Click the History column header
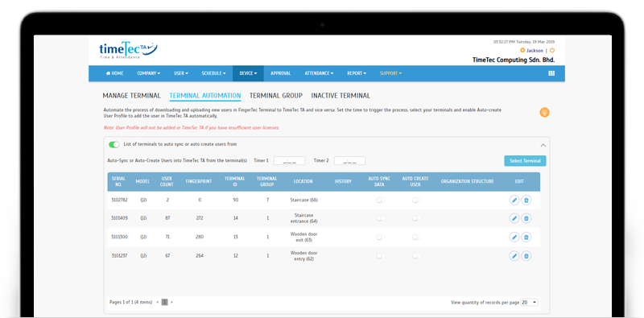 343,182
